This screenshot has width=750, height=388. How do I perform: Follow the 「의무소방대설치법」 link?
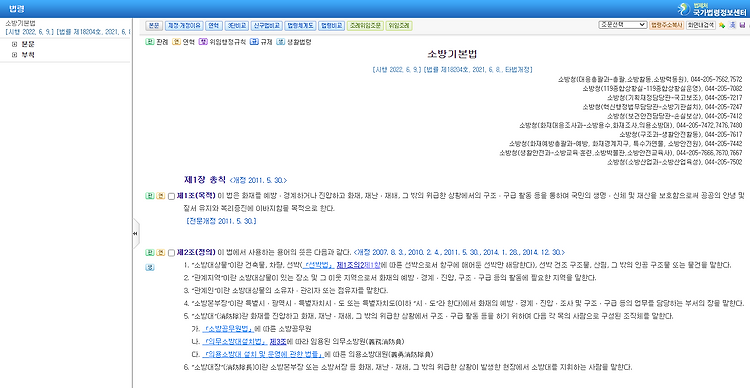coord(234,342)
